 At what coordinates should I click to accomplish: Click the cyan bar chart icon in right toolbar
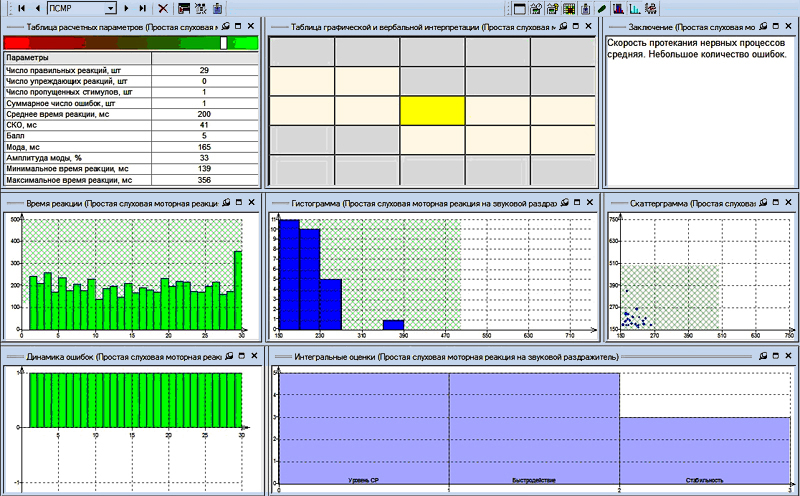click(x=635, y=9)
